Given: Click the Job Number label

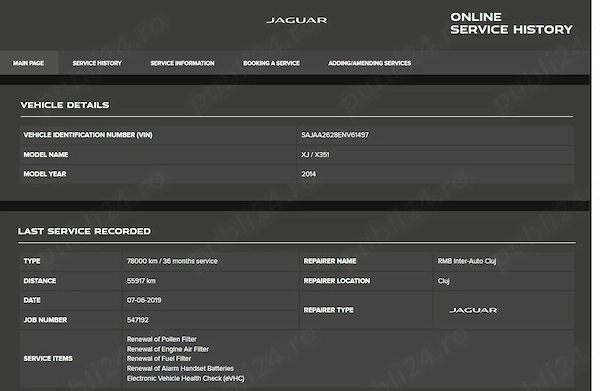Looking at the screenshot, I should 45,320.
